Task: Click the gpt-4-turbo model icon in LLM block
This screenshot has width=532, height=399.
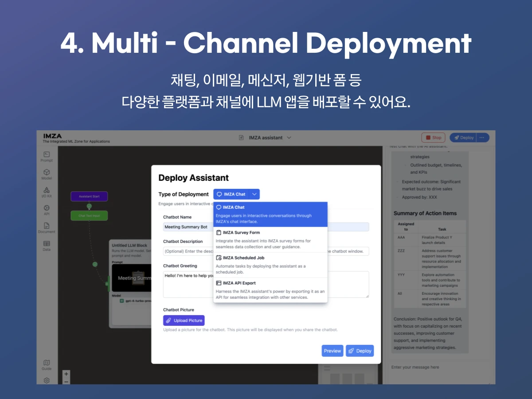Action: coord(122,301)
